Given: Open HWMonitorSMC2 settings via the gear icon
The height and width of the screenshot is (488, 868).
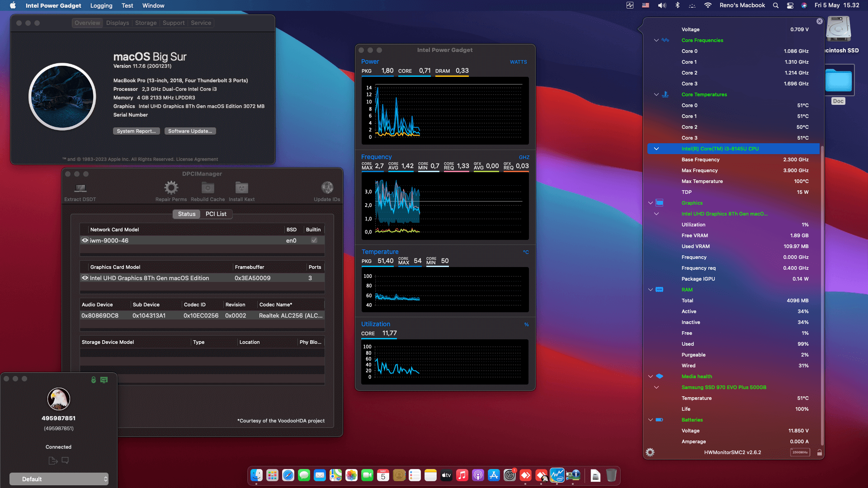Looking at the screenshot, I should click(x=650, y=452).
